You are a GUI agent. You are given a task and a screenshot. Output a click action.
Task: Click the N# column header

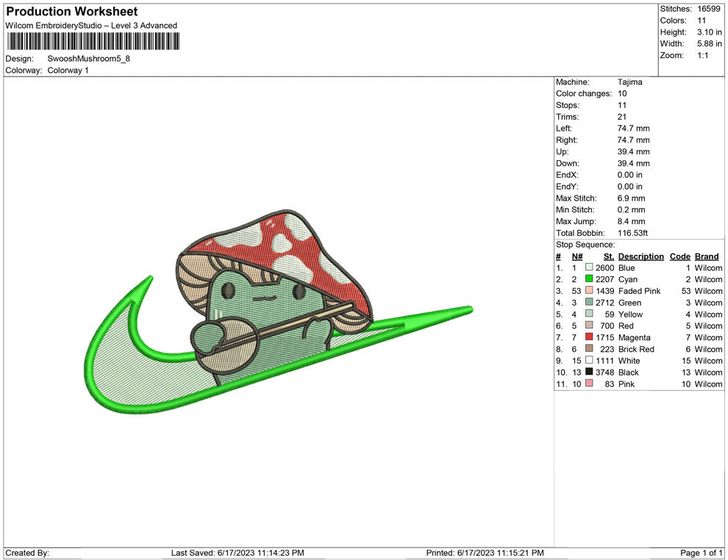coord(577,256)
